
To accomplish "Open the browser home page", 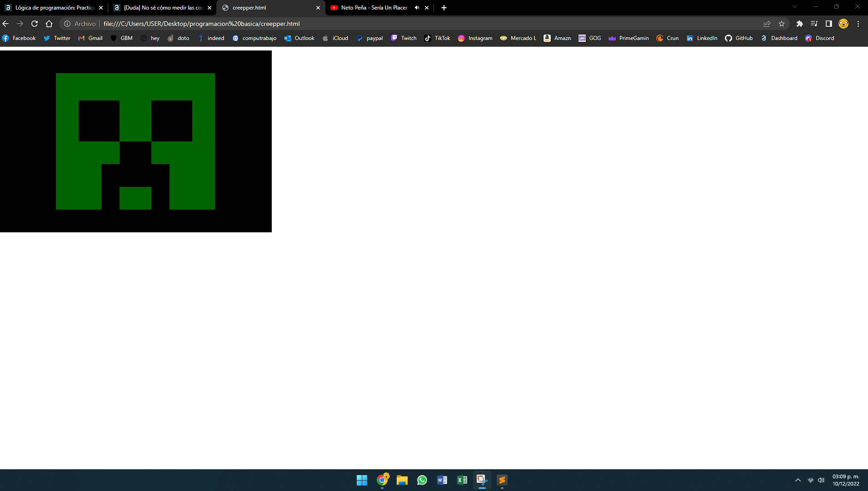I will point(49,24).
